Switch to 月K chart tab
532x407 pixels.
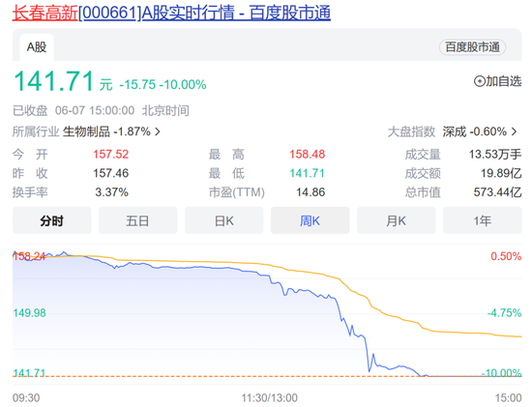(x=396, y=220)
